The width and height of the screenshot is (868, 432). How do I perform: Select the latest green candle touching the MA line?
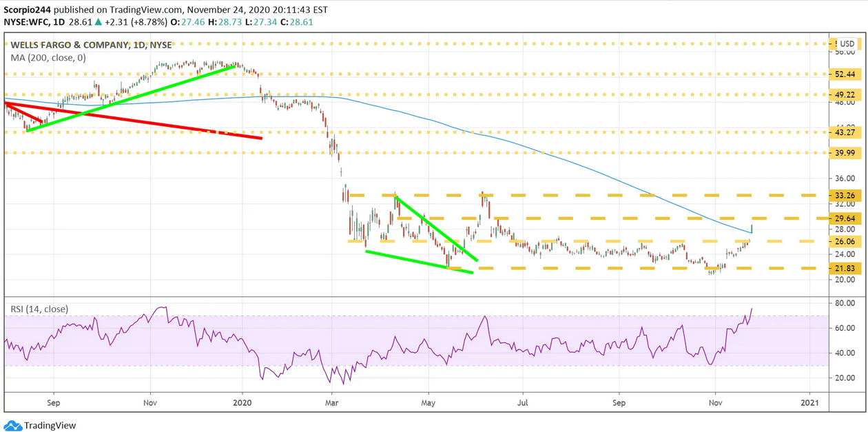752,229
